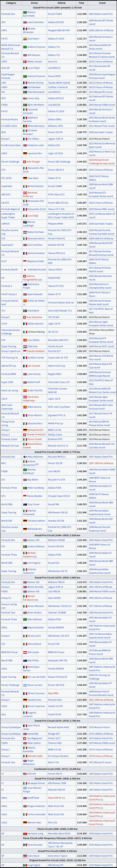The width and height of the screenshot is (117, 868).
Task: Click the de language link beside Sabrina Hungerbühler
Action: [40, 280]
